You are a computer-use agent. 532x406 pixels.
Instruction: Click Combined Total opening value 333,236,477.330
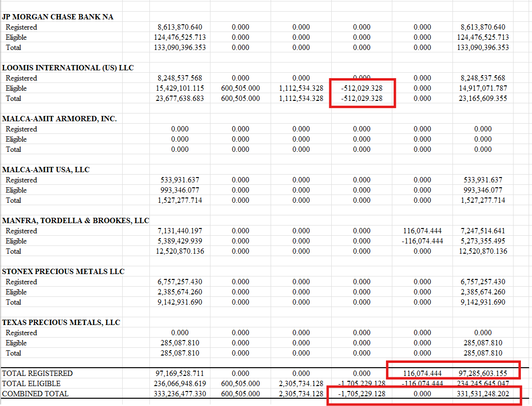tap(180, 394)
